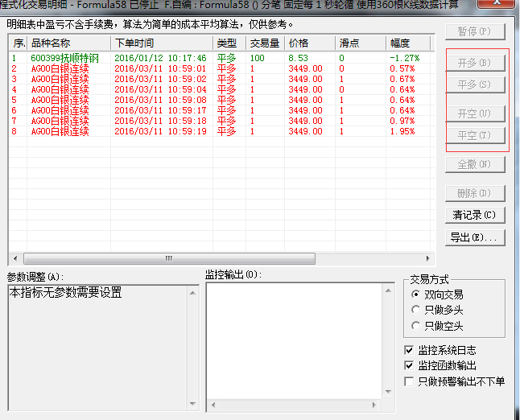Viewport: 520px width, 420px height.
Task: Click the 暂停(P) pause button
Action: pos(475,31)
